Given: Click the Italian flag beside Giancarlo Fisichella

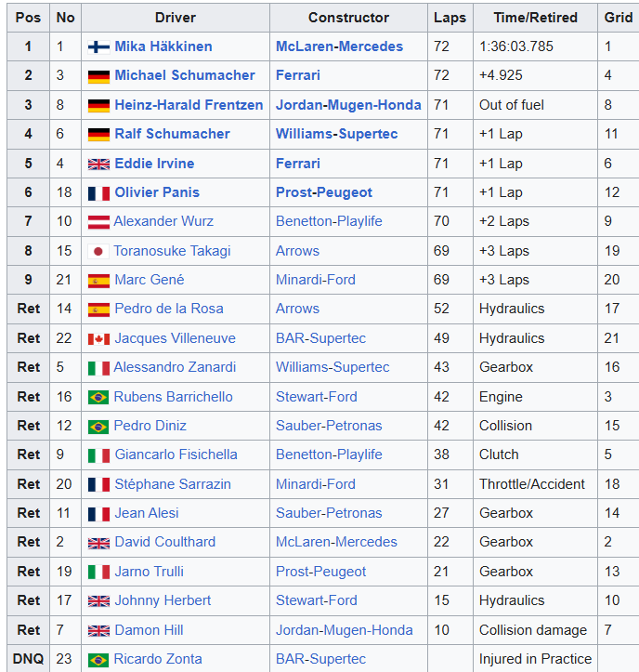Looking at the screenshot, I should click(98, 455).
